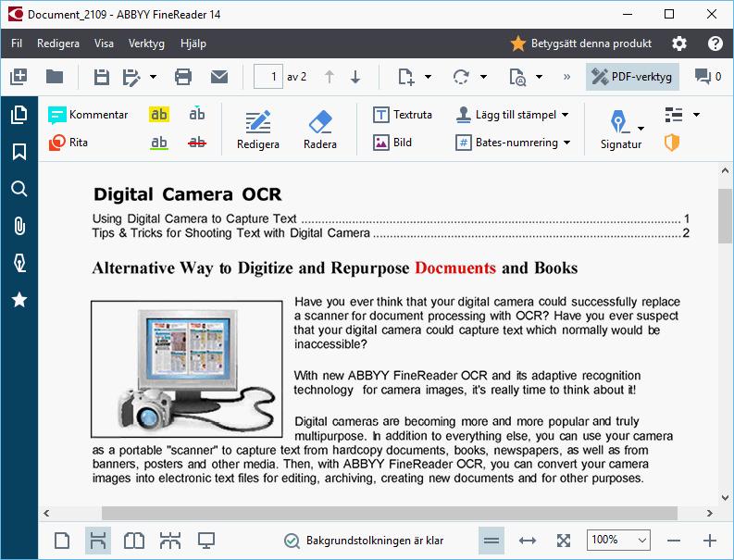
Task: Open the Fil menu
Action: click(17, 44)
